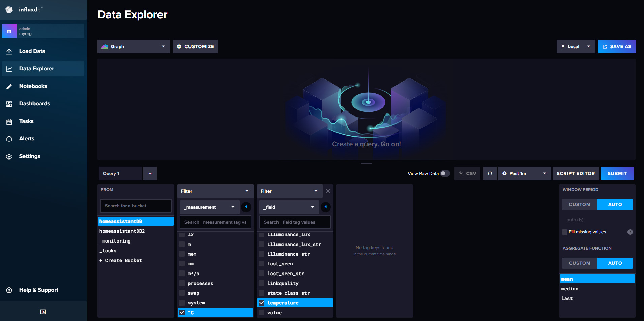Click the _measurement selection count badge
Screen dimensions: 644x321
coord(246,207)
